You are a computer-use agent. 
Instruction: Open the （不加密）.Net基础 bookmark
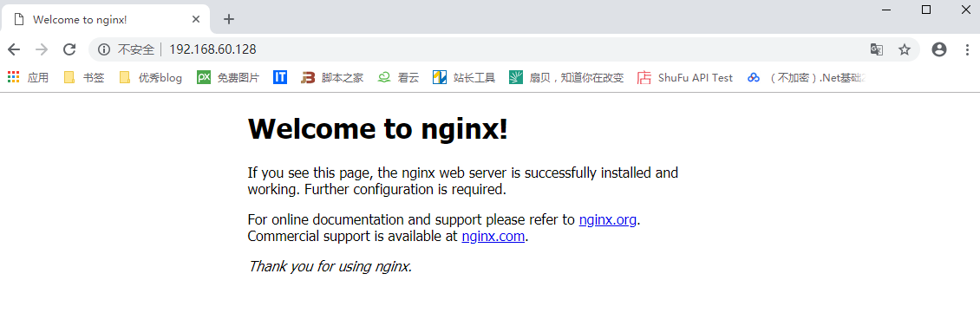coord(807,77)
